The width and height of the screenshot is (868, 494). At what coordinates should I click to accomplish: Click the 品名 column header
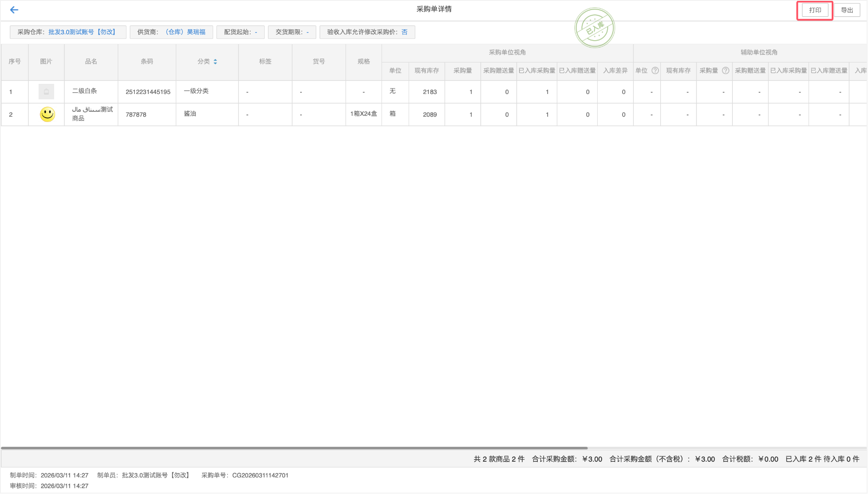coord(91,62)
